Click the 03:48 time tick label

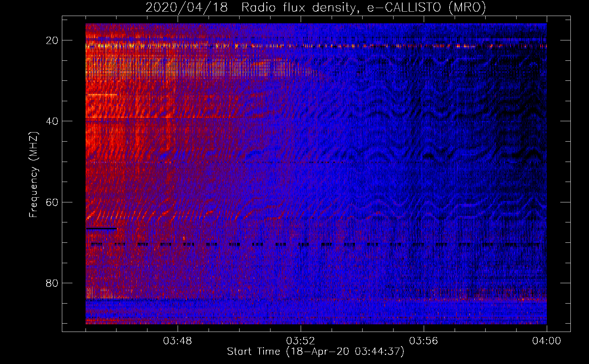[x=178, y=341]
